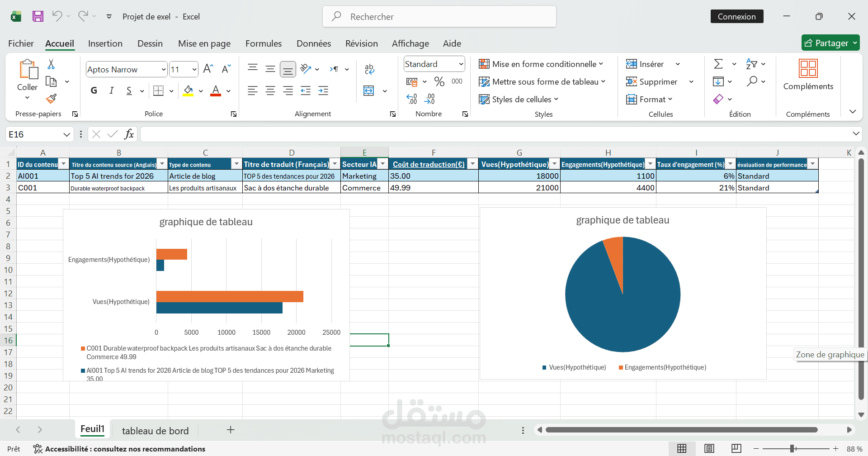Redo the last undone action

tap(83, 16)
